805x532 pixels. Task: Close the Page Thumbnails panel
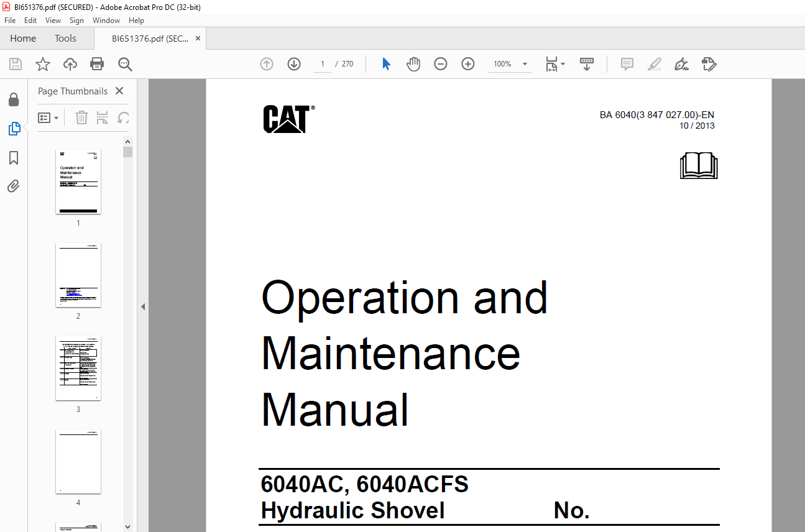point(119,91)
